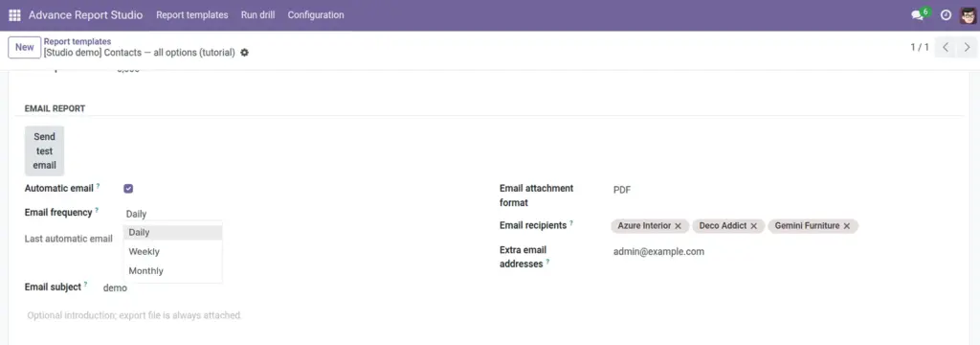The height and width of the screenshot is (345, 980).
Task: Select Monthly from frequency list
Action: click(173, 271)
